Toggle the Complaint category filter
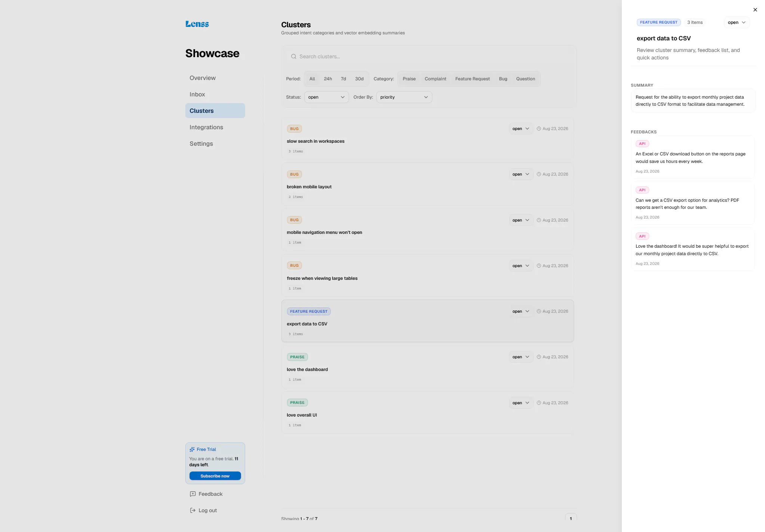Screen dimensions: 765x532 435,79
